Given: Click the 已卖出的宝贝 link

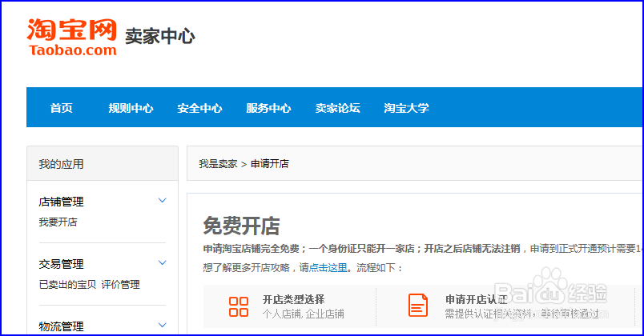Looking at the screenshot, I should click(67, 284).
